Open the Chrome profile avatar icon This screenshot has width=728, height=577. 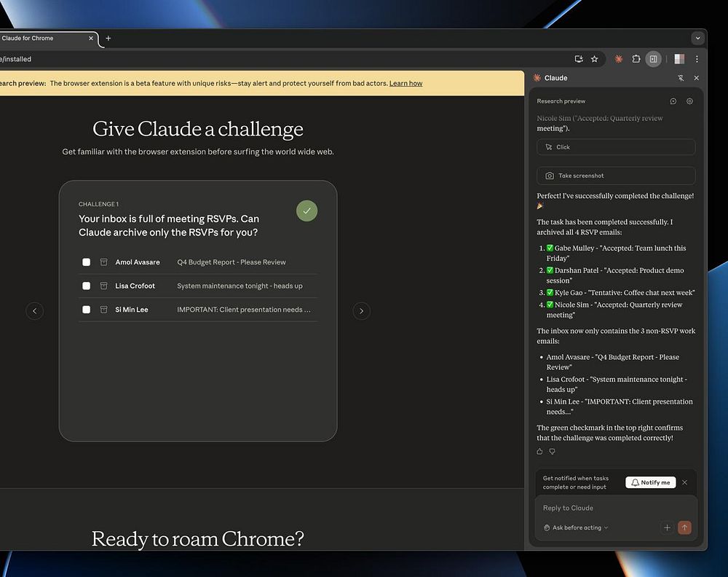point(679,59)
